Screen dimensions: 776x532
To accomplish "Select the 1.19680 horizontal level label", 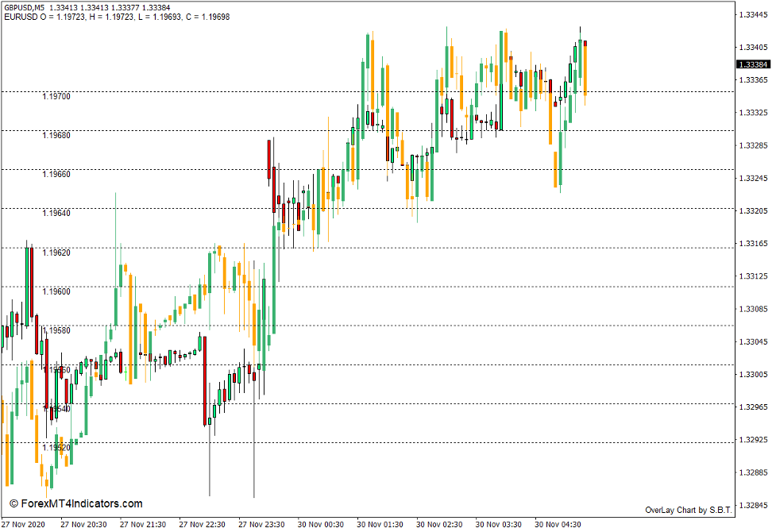I will point(56,135).
